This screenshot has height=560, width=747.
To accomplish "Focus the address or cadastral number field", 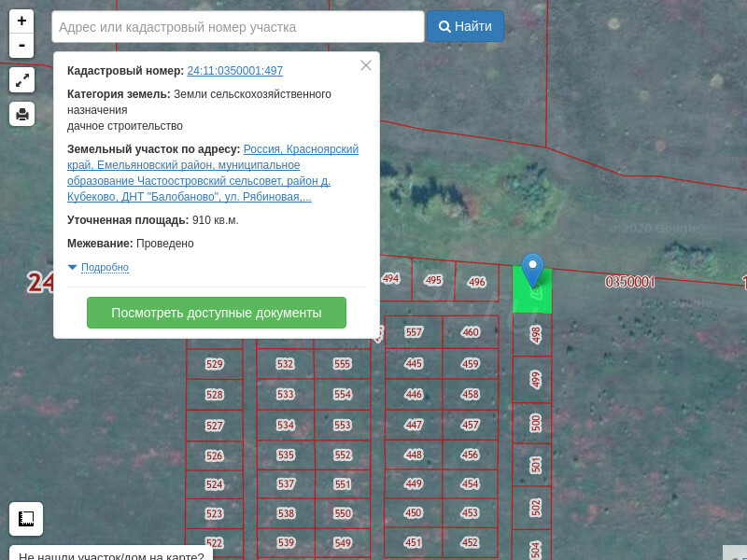I will pyautogui.click(x=238, y=27).
